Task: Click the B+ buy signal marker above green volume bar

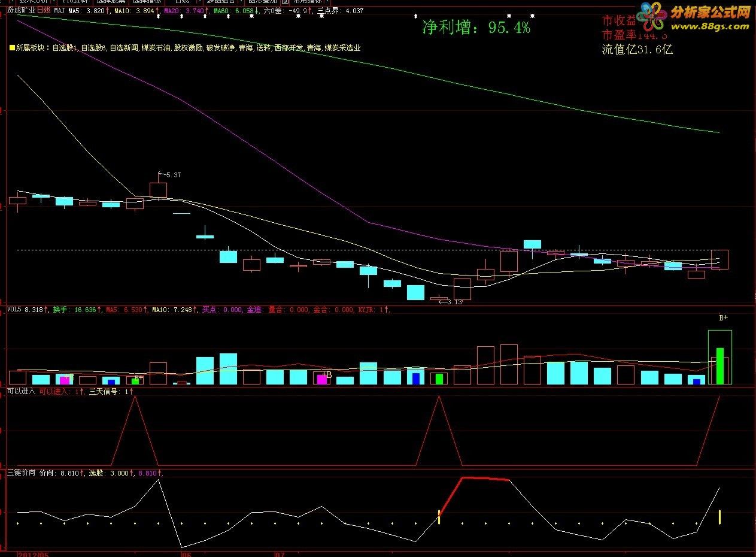Action: point(723,318)
